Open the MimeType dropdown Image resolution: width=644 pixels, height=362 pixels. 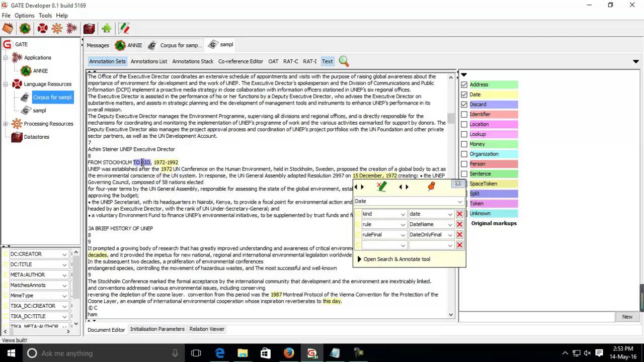coord(64,296)
